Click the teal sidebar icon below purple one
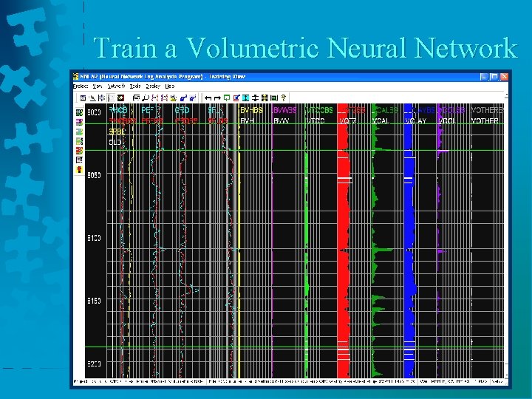Screen dimensions: 532x399 (79, 132)
